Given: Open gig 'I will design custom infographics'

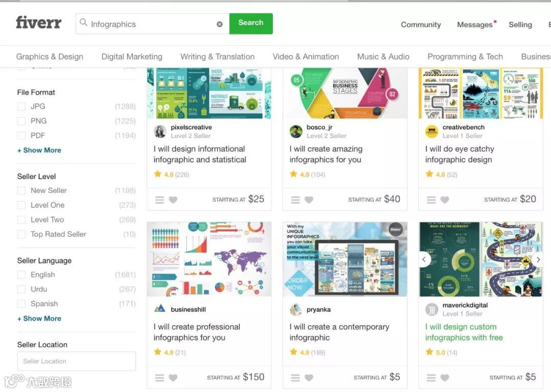Looking at the screenshot, I should pos(464,332).
